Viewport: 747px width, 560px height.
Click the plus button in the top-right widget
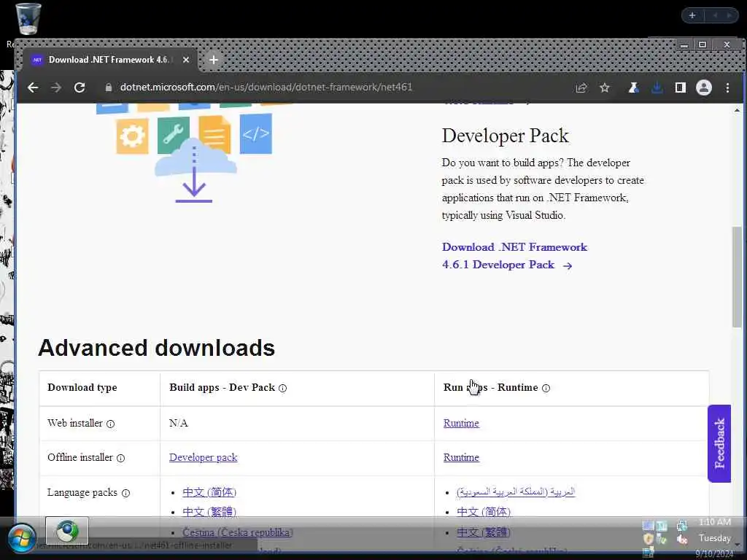click(692, 16)
